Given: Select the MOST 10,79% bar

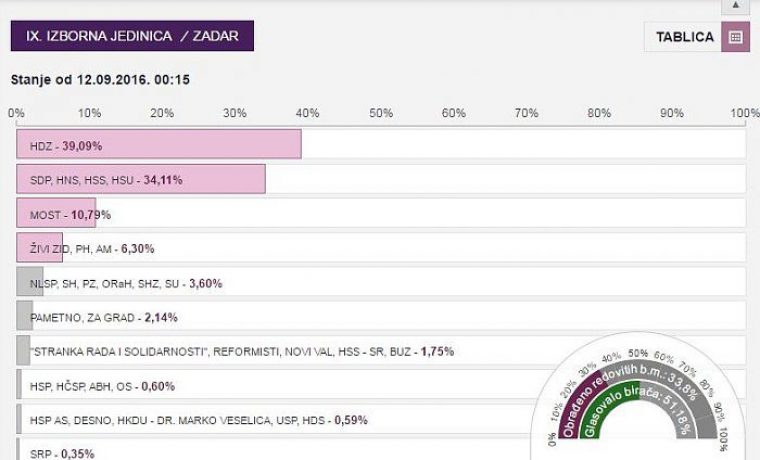Looking at the screenshot, I should point(56,213).
